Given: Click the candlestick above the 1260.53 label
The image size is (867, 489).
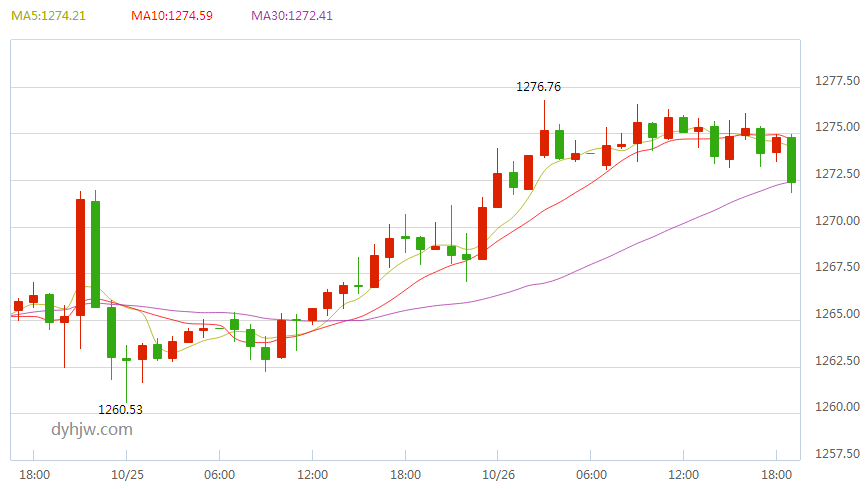Looking at the screenshot, I should (127, 359).
